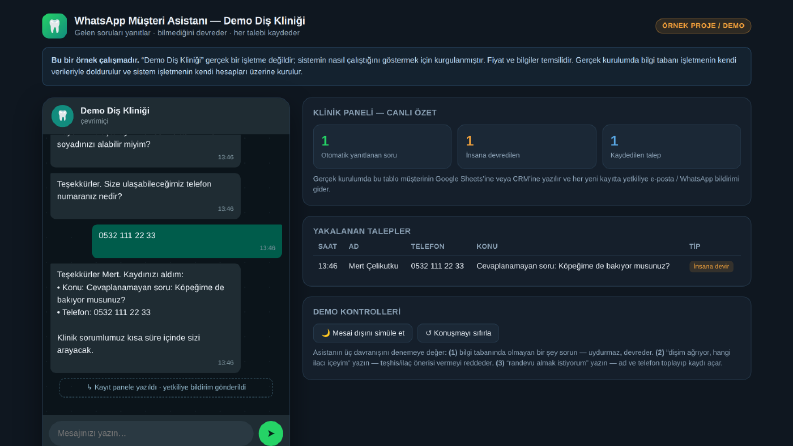Select the "Kaydedilen talep" stat card
Viewport: 793px width, 446px height.
click(671, 147)
